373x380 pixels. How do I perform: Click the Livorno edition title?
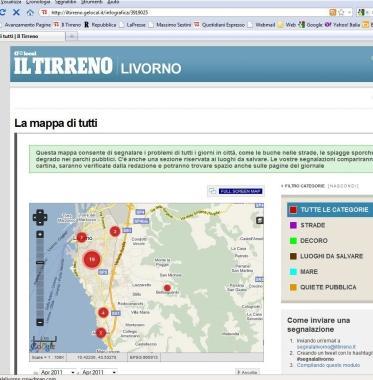point(151,69)
